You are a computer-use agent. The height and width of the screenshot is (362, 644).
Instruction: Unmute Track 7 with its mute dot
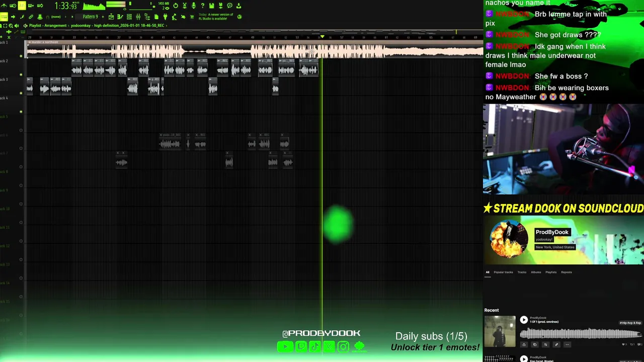coord(21,166)
